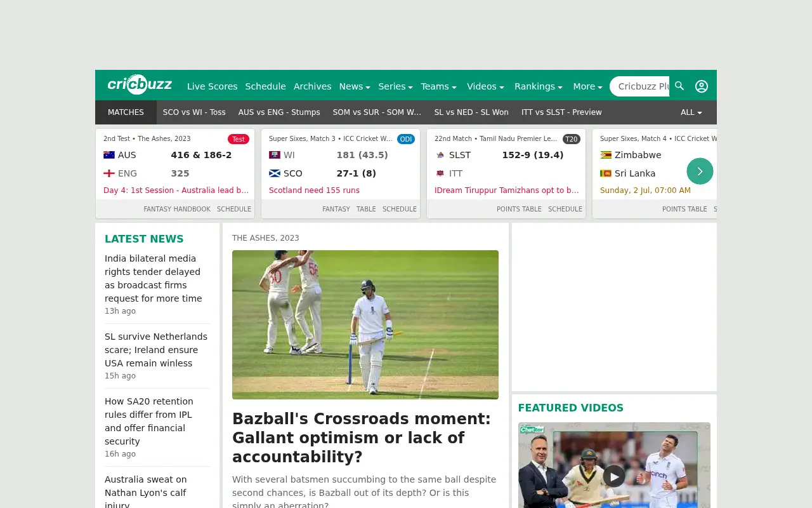Image resolution: width=812 pixels, height=508 pixels.
Task: Select the MATCHES tab
Action: (x=126, y=112)
